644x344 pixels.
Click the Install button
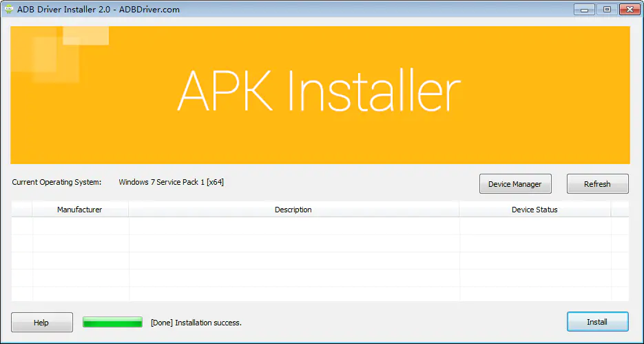tap(597, 322)
